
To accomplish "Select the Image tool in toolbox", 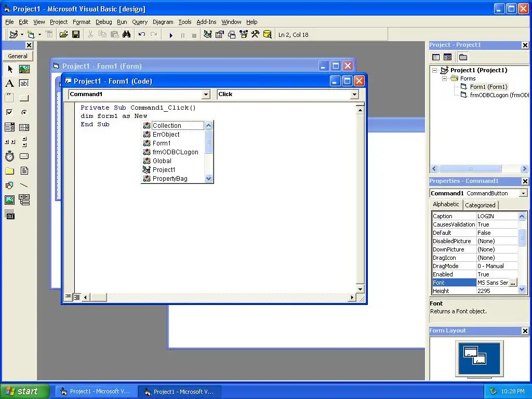I will [x=10, y=200].
